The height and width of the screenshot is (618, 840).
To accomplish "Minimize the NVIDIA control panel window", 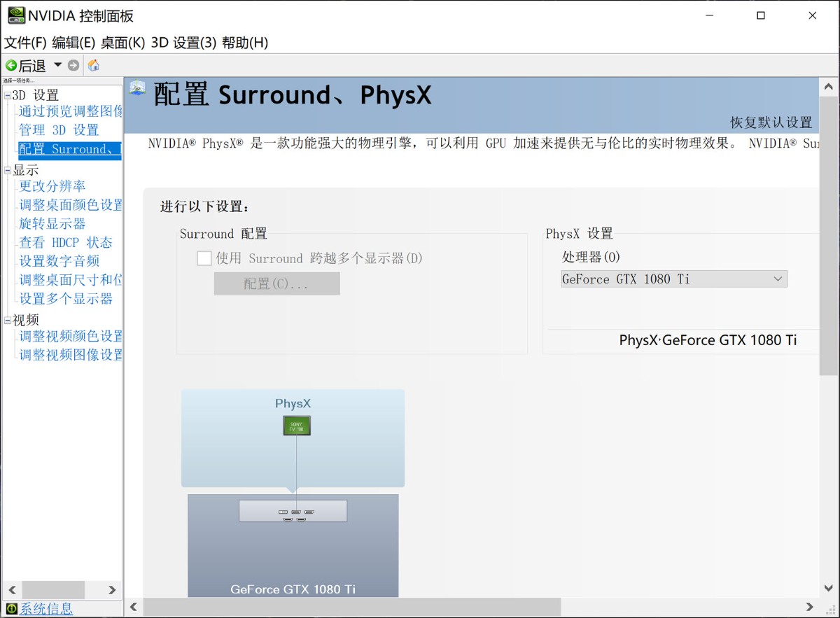I will pyautogui.click(x=709, y=15).
